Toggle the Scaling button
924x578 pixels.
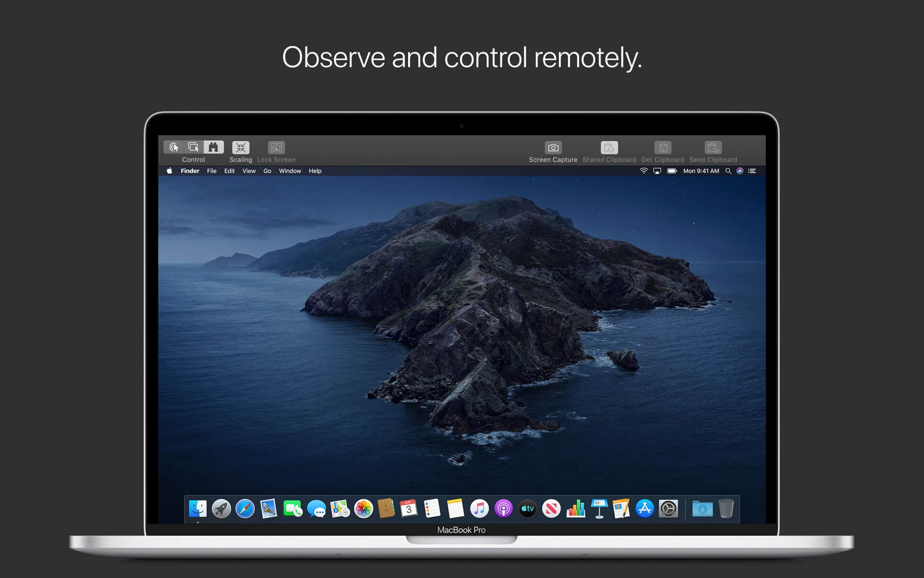click(240, 148)
